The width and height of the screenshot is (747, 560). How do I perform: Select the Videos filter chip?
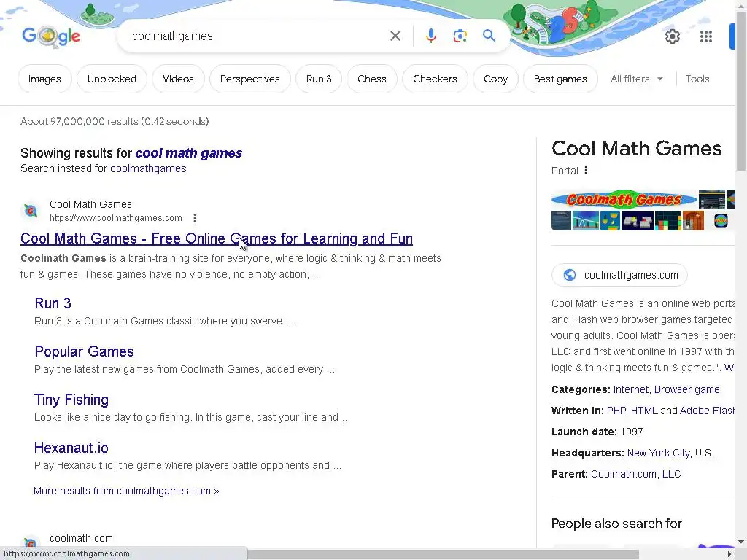click(178, 79)
